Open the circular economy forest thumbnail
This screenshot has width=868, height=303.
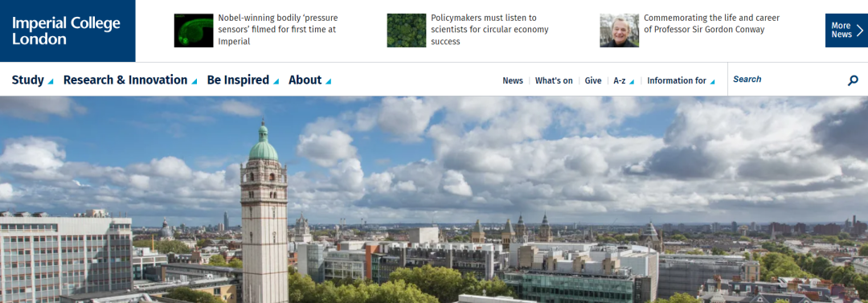pos(407,31)
